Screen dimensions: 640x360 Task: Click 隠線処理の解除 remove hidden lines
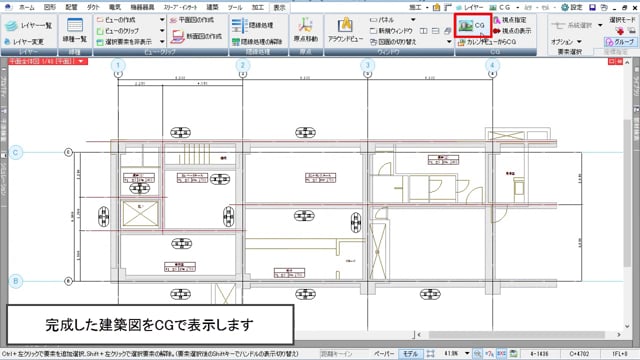[257, 42]
